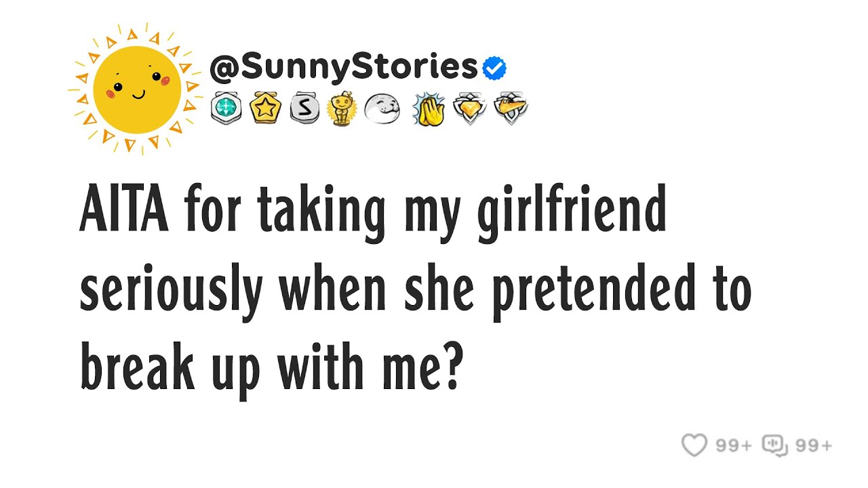
Task: Open comments via the speech bubble icon
Action: click(x=774, y=445)
